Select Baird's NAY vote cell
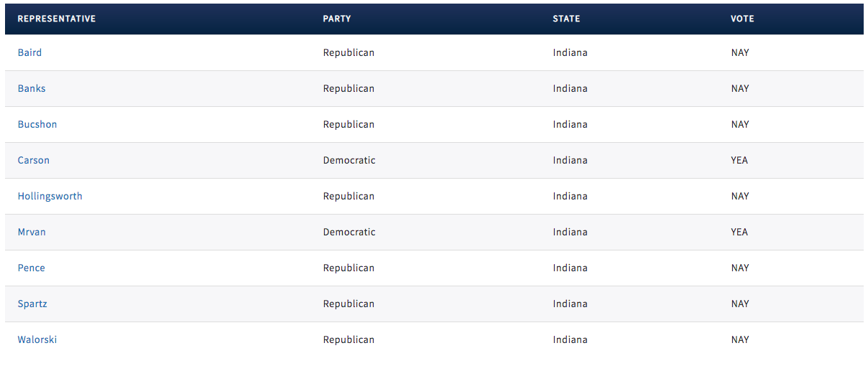868x366 pixels. click(740, 52)
